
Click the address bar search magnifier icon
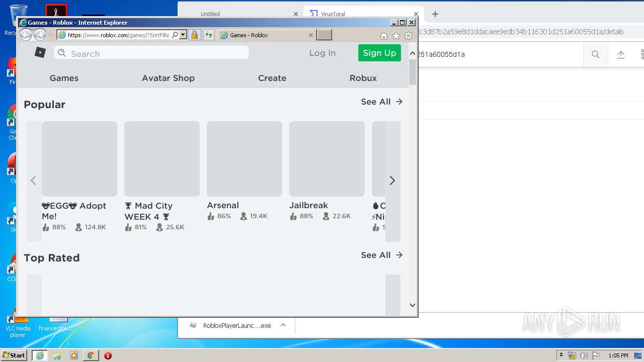pyautogui.click(x=175, y=35)
